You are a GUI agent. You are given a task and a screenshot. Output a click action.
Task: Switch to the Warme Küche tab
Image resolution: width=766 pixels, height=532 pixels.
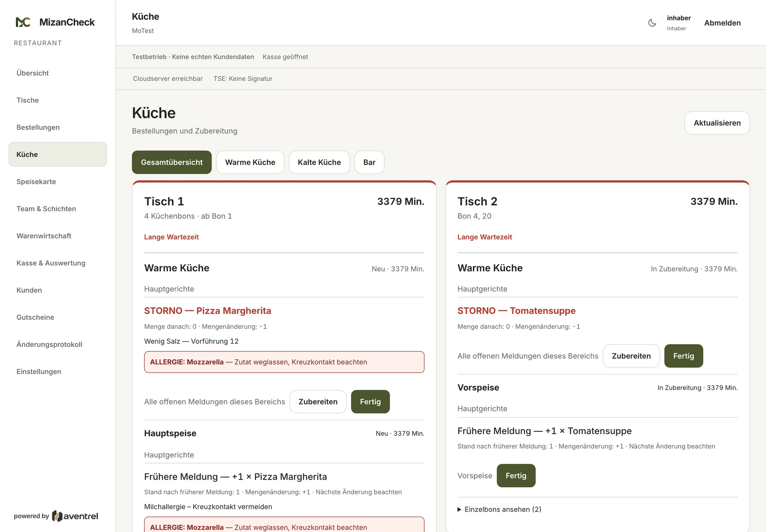click(x=250, y=162)
